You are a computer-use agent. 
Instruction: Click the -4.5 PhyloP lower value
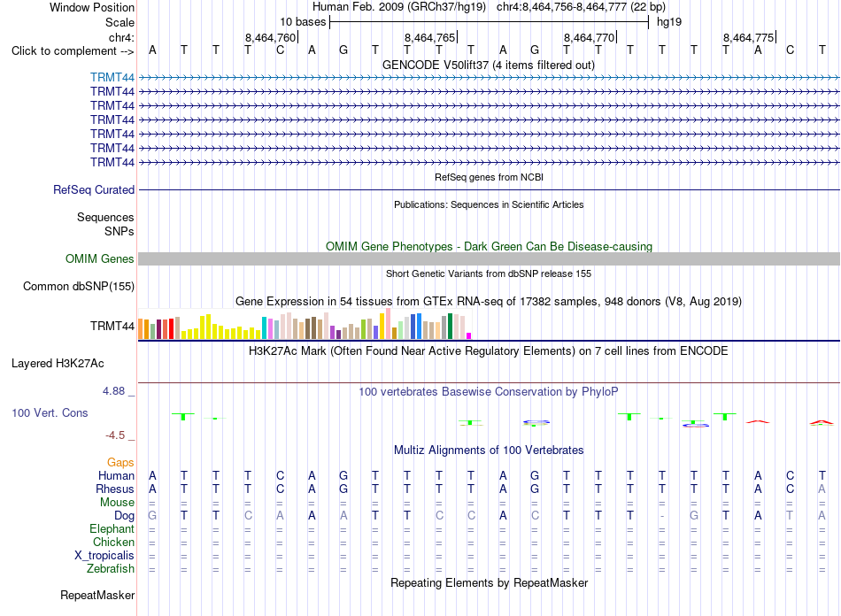(115, 435)
